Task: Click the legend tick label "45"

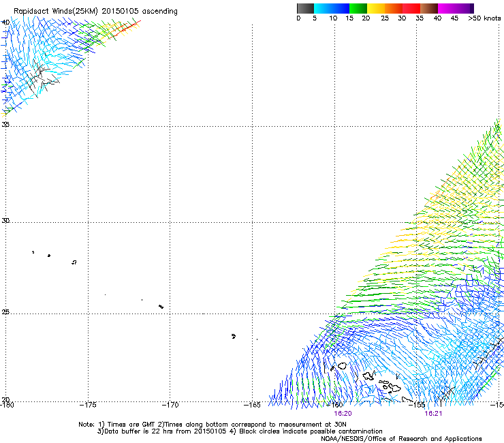Action: pyautogui.click(x=454, y=18)
